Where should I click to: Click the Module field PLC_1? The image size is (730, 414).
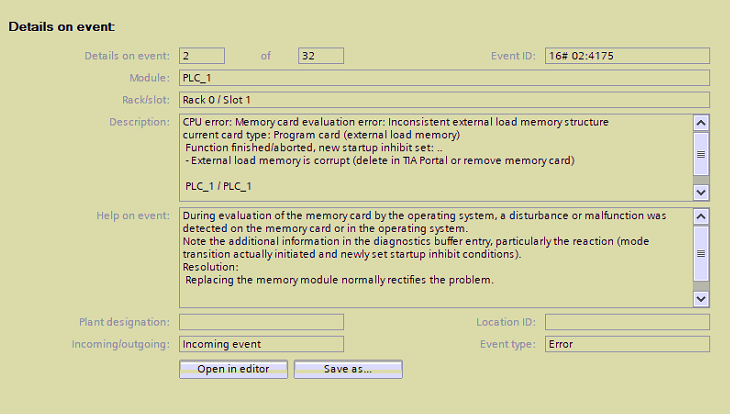click(444, 78)
